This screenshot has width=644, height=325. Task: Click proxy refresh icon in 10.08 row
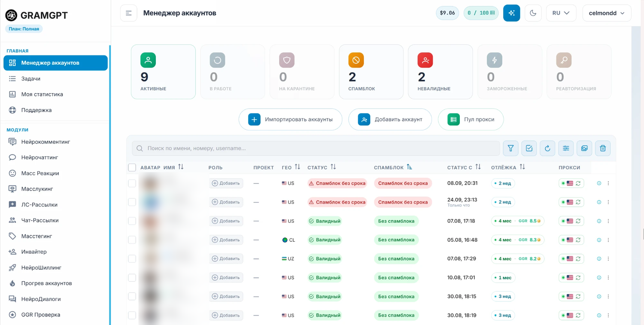pos(578,278)
